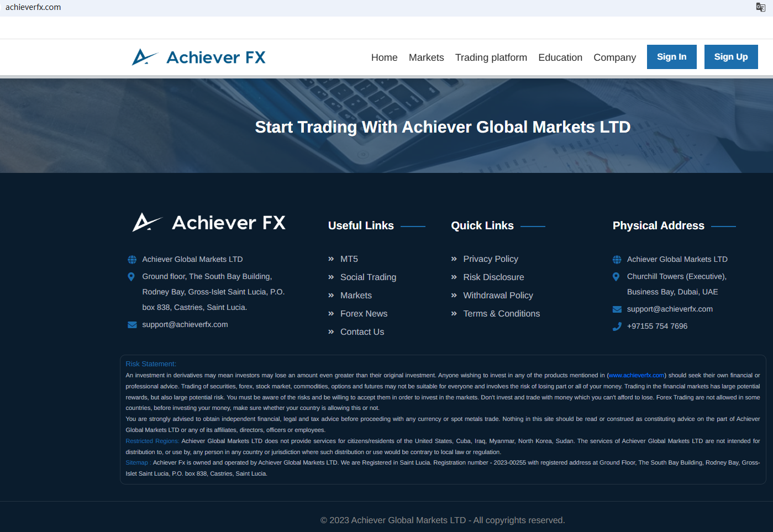Click location pin icon beside Ground floor address
This screenshot has width=773, height=532.
pos(132,277)
